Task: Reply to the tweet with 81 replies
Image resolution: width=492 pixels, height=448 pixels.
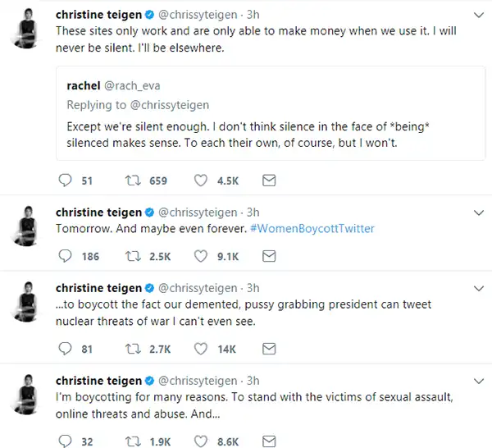Action: (66, 349)
